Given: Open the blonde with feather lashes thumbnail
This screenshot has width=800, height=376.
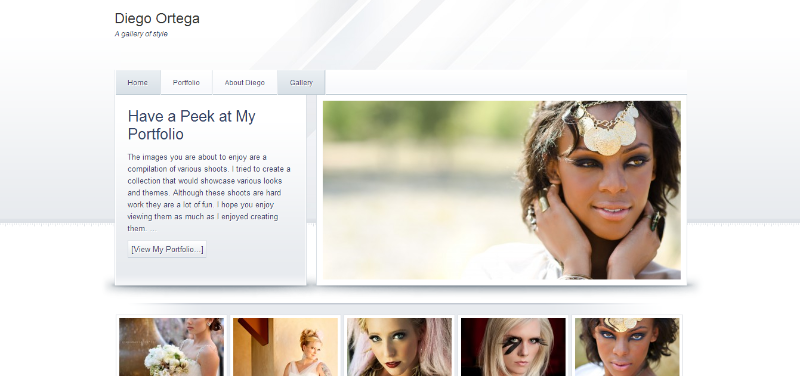Looking at the screenshot, I should 513,347.
